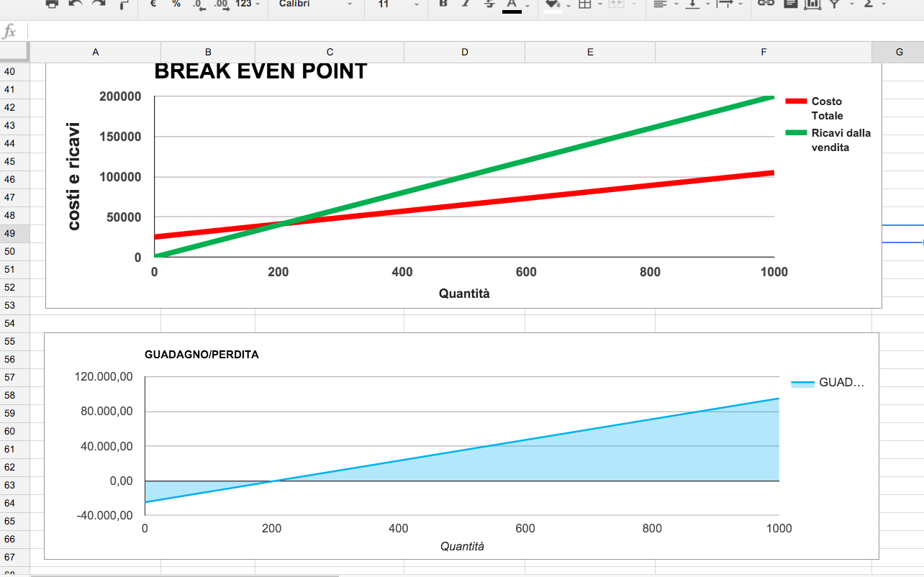Viewport: 924px width, 577px height.
Task: Insert a link
Action: click(764, 6)
